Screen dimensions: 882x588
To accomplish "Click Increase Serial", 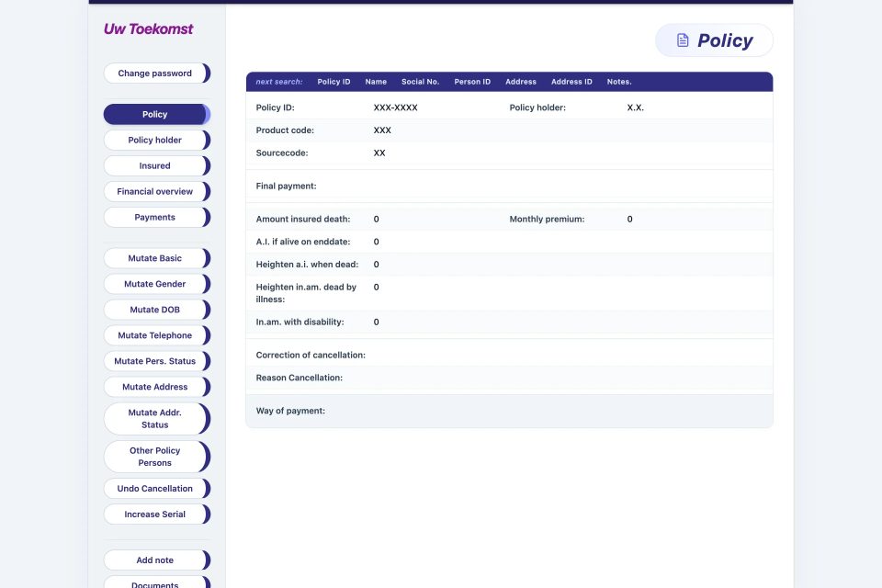I will (x=156, y=514).
